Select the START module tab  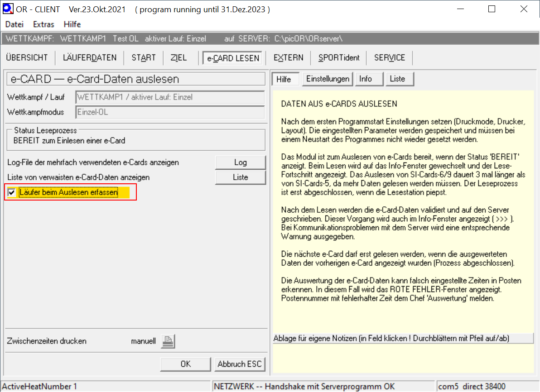144,57
